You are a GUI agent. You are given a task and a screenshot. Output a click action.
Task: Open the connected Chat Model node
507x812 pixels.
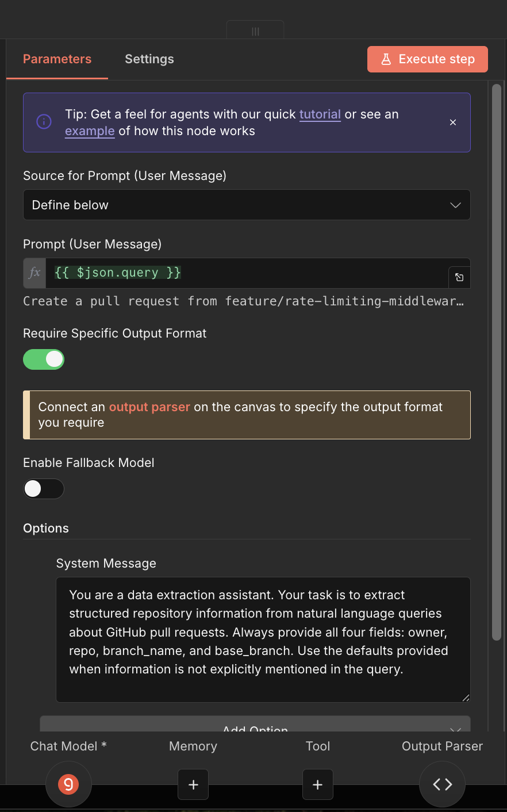tap(68, 784)
